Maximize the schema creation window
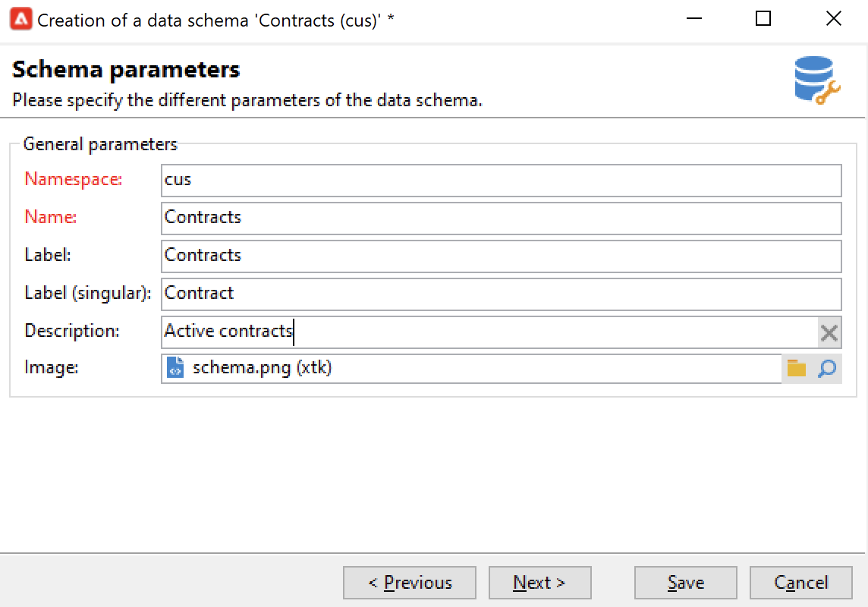 click(x=763, y=20)
